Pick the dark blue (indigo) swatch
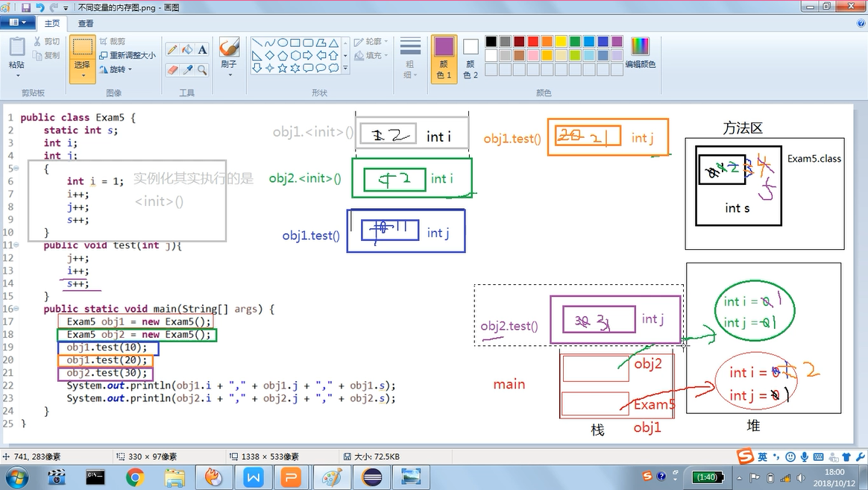 603,42
